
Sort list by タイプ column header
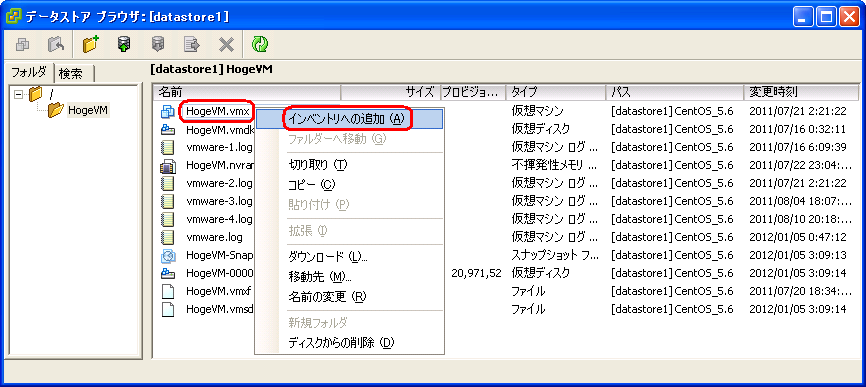556,92
